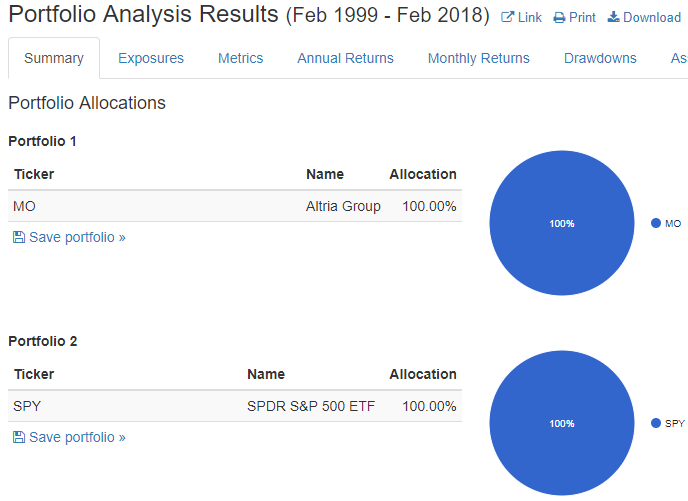Click the Save portfolio link under SPY
688x501 pixels.
(77, 437)
